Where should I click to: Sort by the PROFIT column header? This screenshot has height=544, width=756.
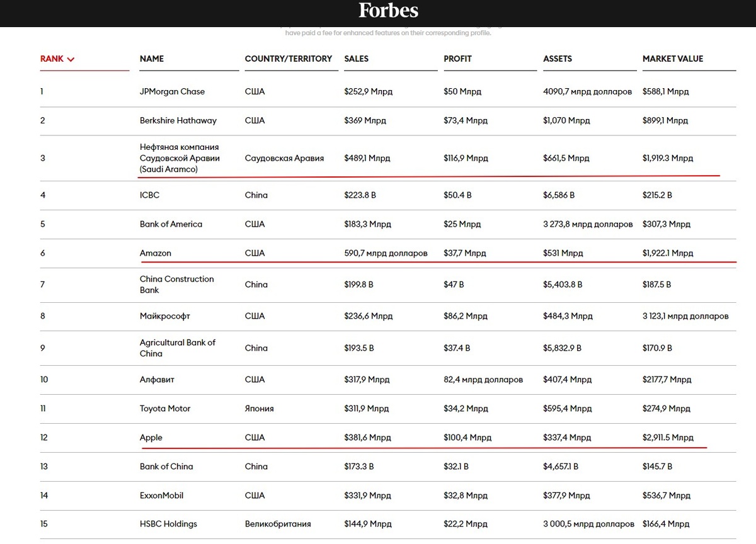tap(458, 59)
